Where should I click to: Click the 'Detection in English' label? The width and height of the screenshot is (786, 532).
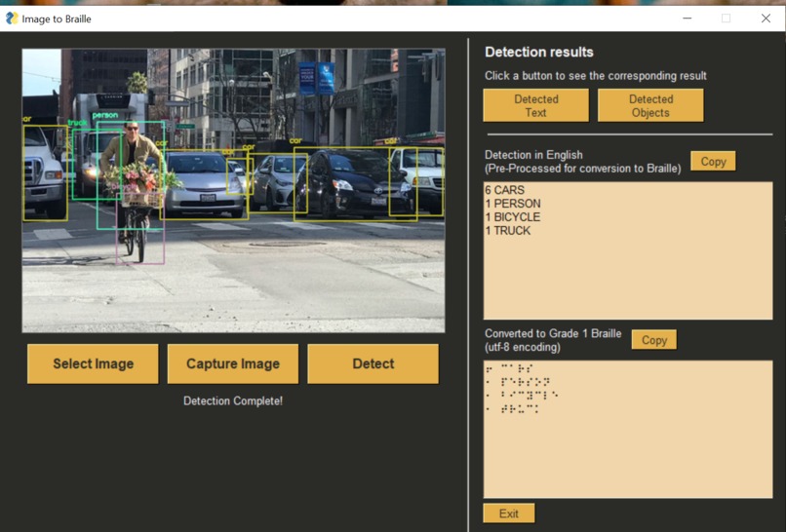[533, 155]
